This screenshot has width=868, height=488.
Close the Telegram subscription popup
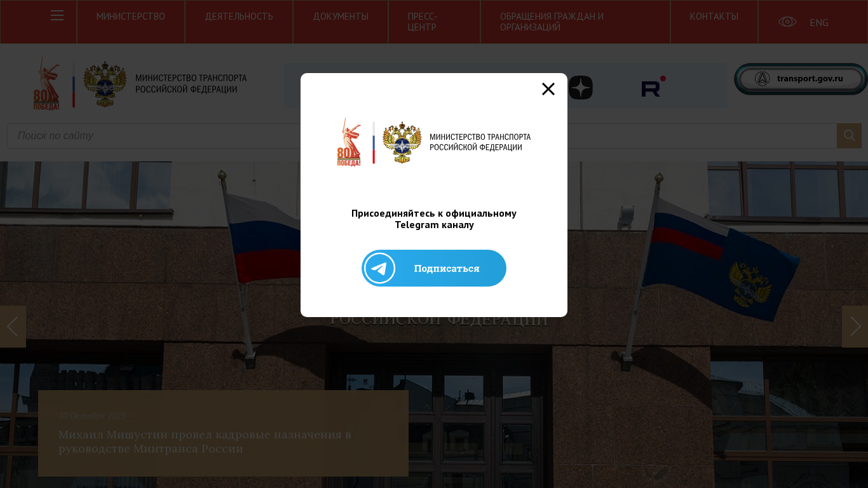pyautogui.click(x=548, y=89)
